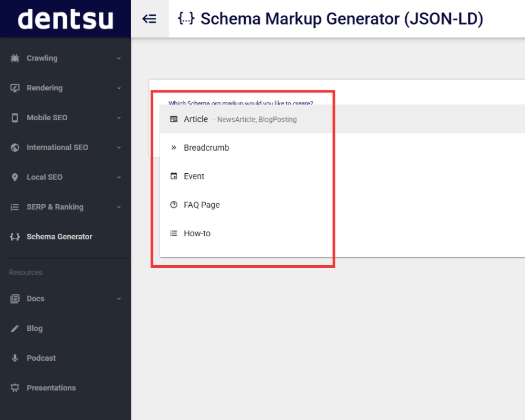Click the Breadcrumb double-chevron icon
525x420 pixels.
[173, 148]
